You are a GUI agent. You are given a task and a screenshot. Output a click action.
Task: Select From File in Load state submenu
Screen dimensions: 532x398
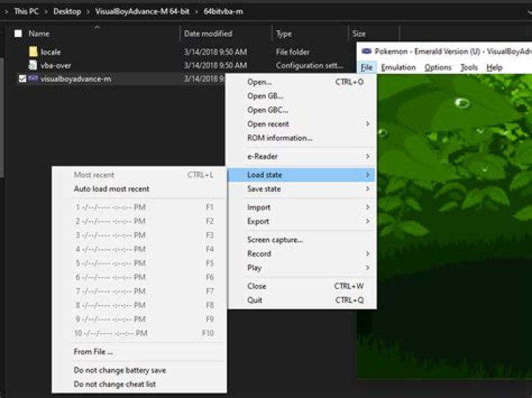93,352
